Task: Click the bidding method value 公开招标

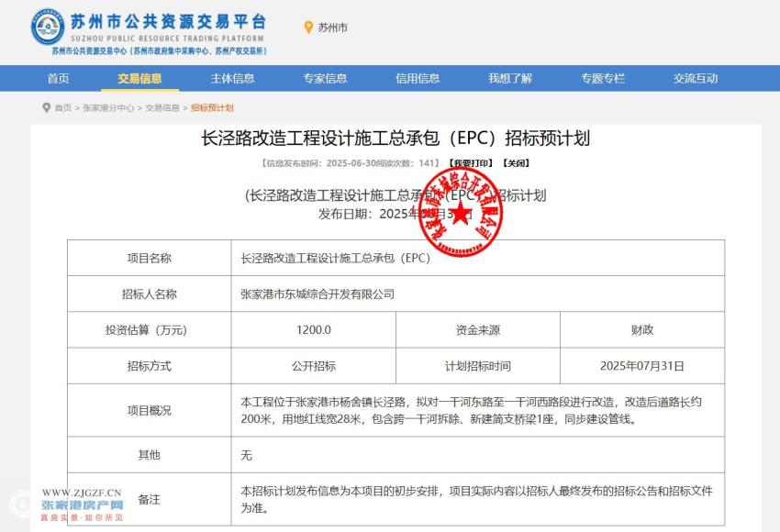Action: [x=314, y=366]
